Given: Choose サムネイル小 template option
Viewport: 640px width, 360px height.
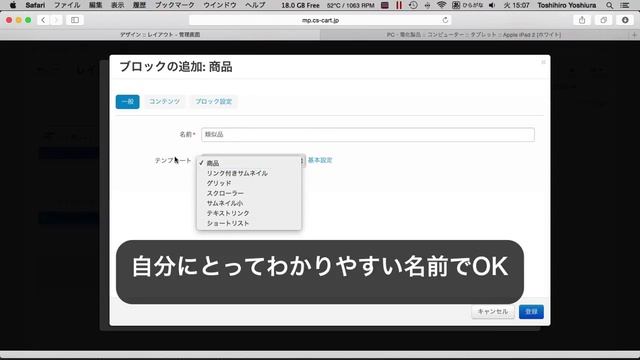Looking at the screenshot, I should [x=249, y=203].
